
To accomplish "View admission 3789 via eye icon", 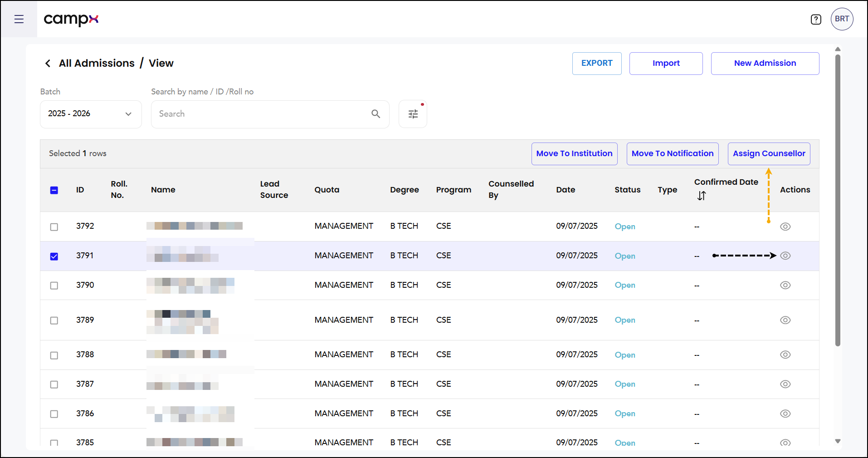I will [785, 320].
